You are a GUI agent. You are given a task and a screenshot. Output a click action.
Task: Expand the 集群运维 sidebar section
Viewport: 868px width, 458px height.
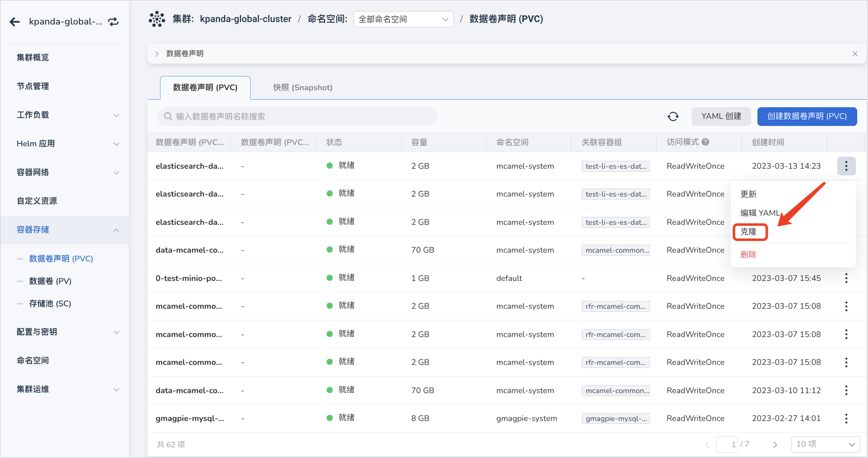pyautogui.click(x=116, y=389)
